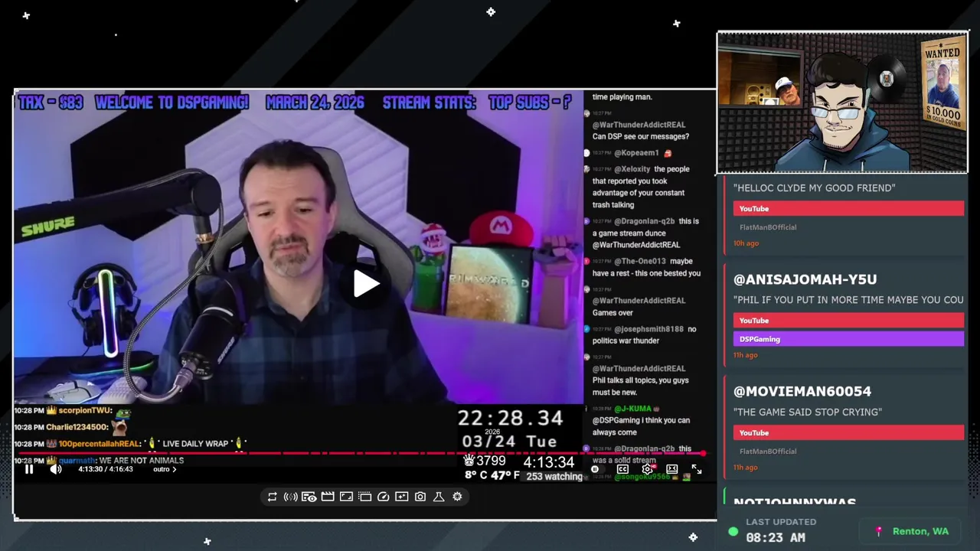Viewport: 980px width, 551px height.
Task: Click the 'TOP SUBS' stream stats banner text
Action: (x=530, y=103)
